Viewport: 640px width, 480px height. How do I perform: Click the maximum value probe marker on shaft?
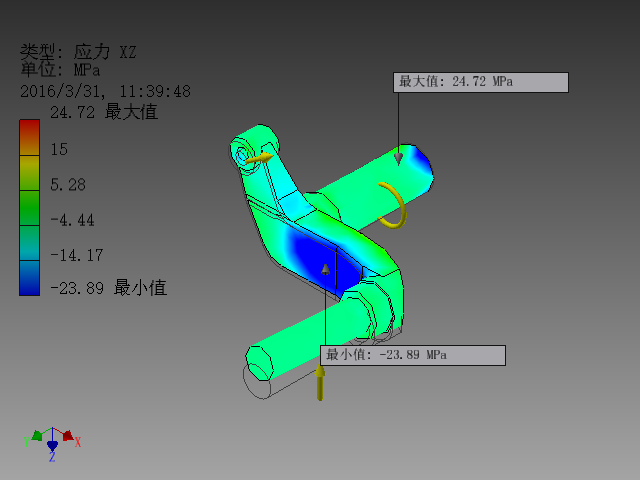click(x=398, y=158)
